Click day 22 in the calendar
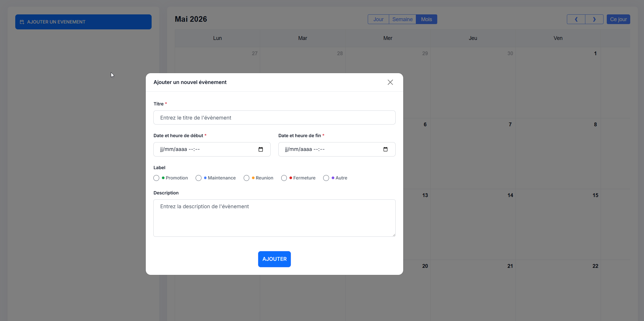The height and width of the screenshot is (321, 644). (x=595, y=266)
